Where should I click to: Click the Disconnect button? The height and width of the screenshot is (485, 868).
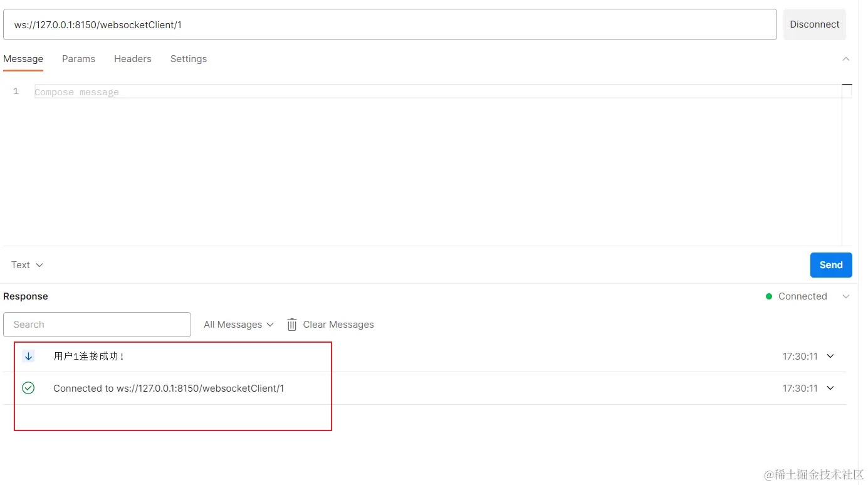pos(814,24)
